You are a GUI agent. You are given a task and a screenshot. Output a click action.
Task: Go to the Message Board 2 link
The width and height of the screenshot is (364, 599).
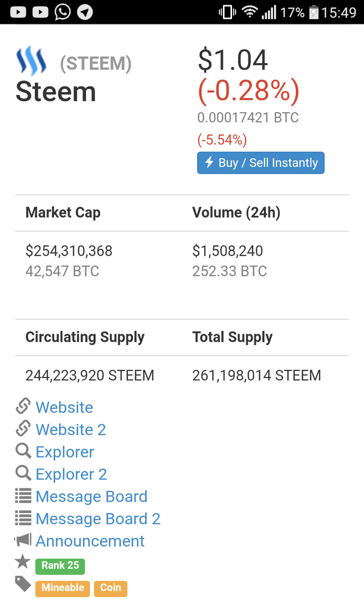pyautogui.click(x=98, y=519)
